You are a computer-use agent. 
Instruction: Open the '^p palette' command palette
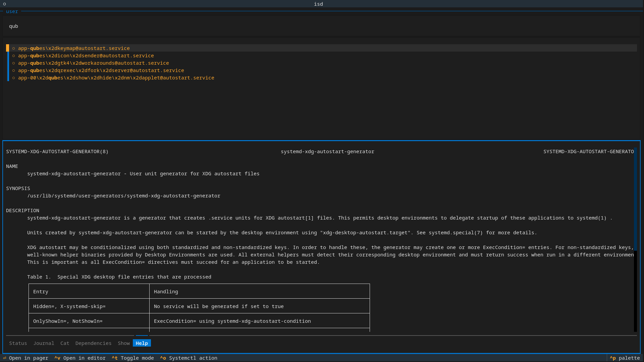point(625,358)
